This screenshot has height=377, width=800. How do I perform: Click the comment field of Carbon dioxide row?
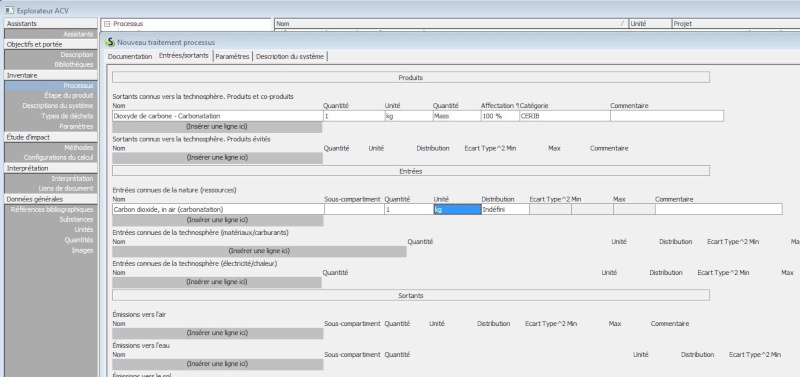[x=719, y=209]
